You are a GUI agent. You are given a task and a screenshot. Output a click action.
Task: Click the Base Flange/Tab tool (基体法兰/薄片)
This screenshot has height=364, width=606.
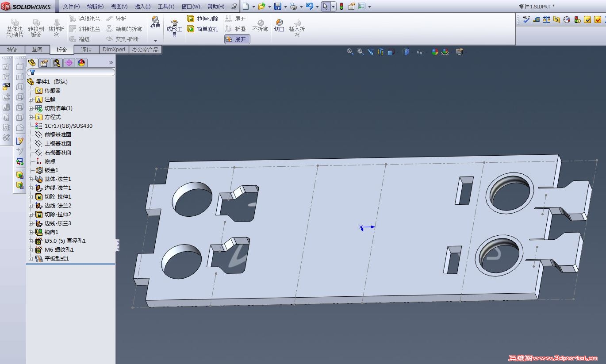15,28
